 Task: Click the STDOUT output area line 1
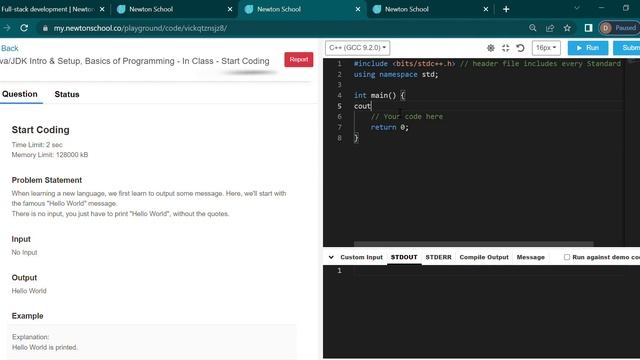click(x=488, y=271)
